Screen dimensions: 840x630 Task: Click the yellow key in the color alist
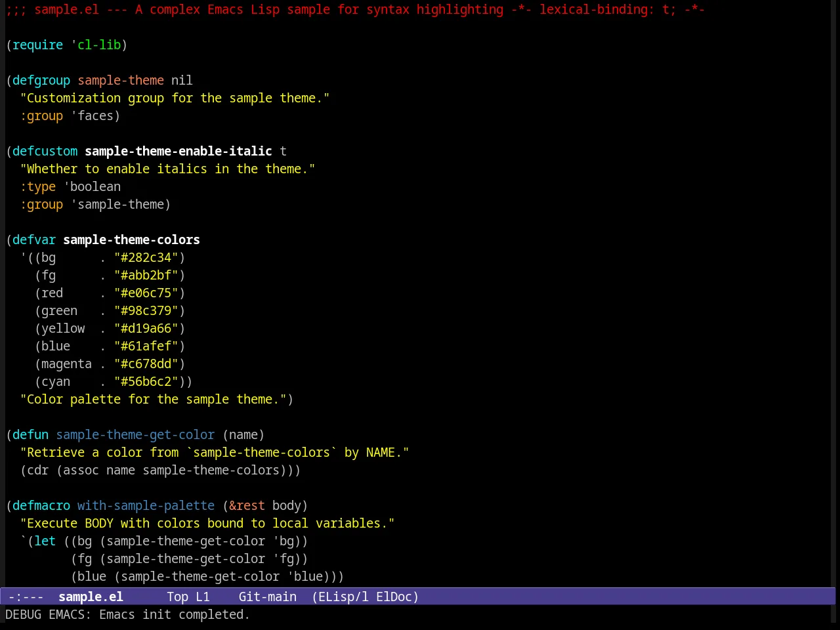pyautogui.click(x=63, y=328)
